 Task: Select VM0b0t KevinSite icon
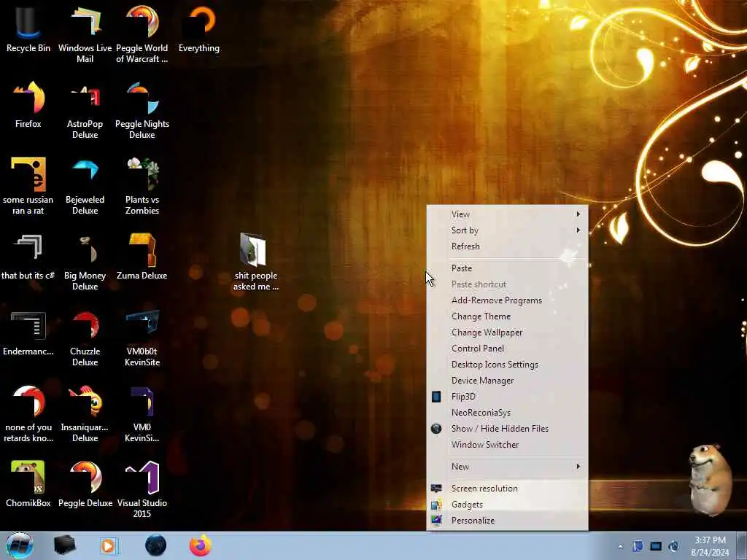point(142,338)
